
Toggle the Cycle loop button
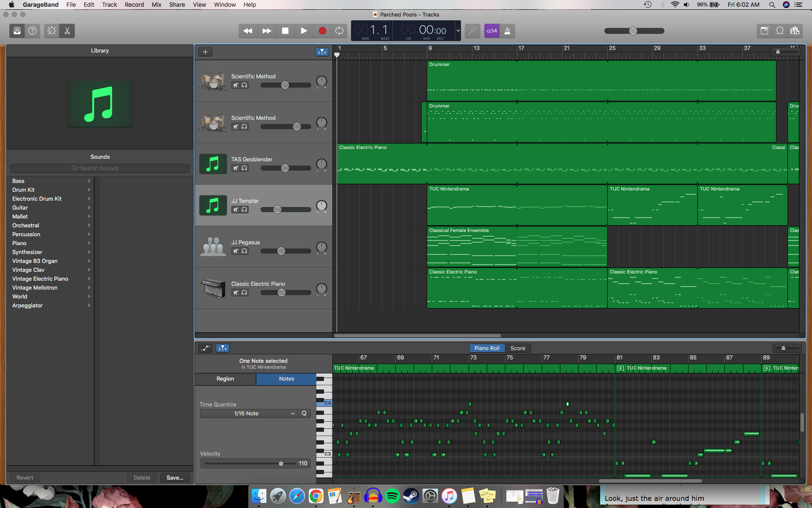339,31
